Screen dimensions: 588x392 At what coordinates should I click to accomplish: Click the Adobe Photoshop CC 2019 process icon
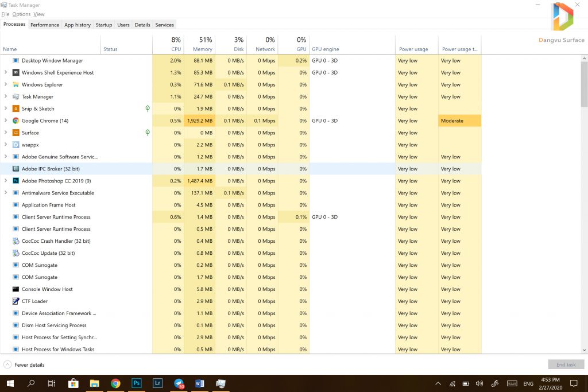coord(16,181)
